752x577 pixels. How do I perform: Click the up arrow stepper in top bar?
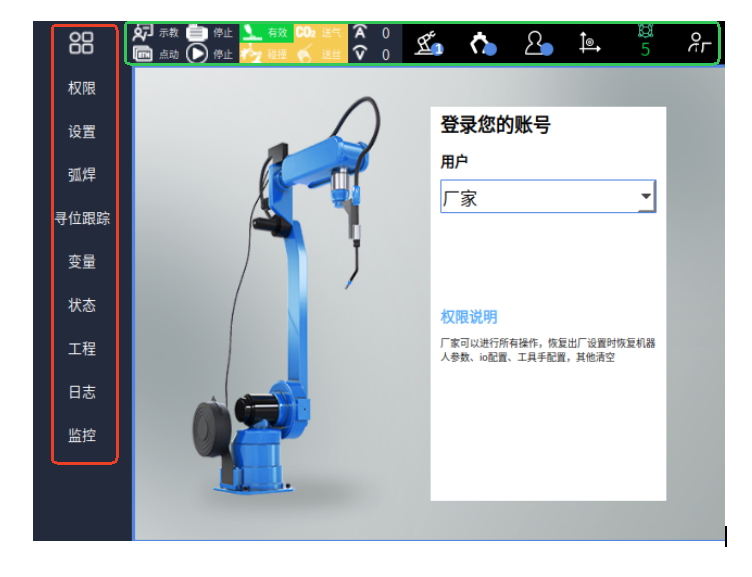360,33
